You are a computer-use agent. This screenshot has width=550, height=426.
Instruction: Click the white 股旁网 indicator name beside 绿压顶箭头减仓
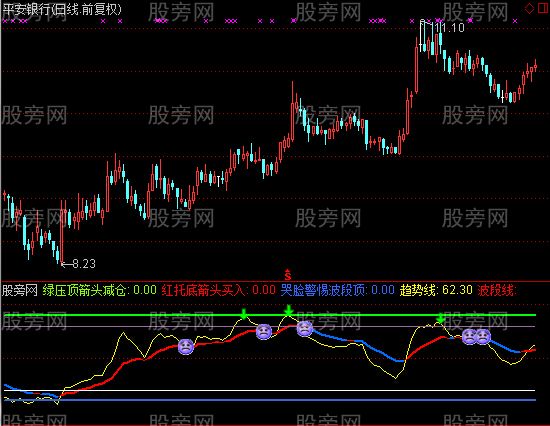pos(20,290)
